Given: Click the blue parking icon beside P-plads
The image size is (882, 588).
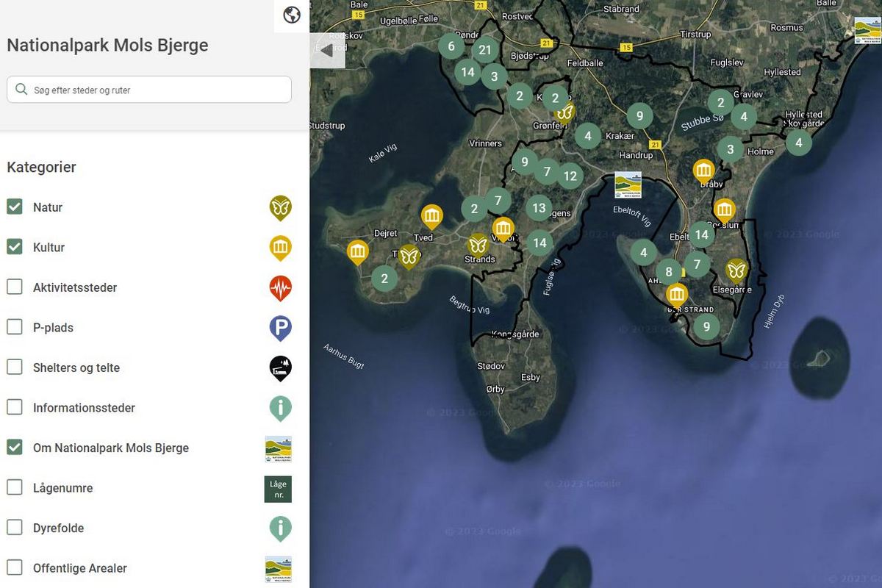Looking at the screenshot, I should 280,329.
